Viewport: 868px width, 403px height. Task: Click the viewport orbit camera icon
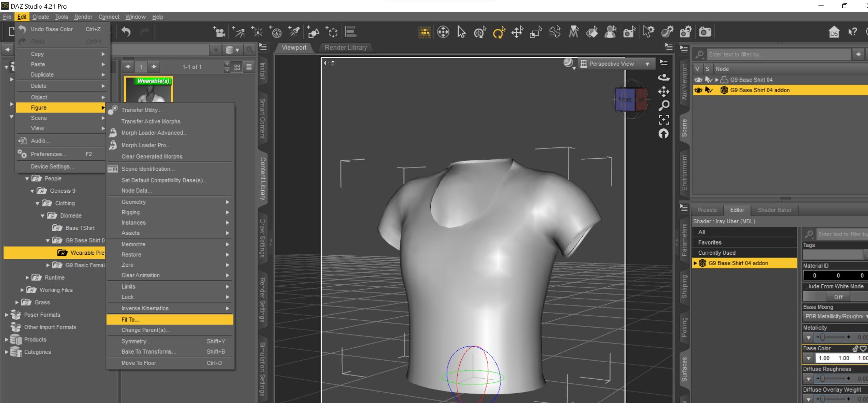coord(663,78)
